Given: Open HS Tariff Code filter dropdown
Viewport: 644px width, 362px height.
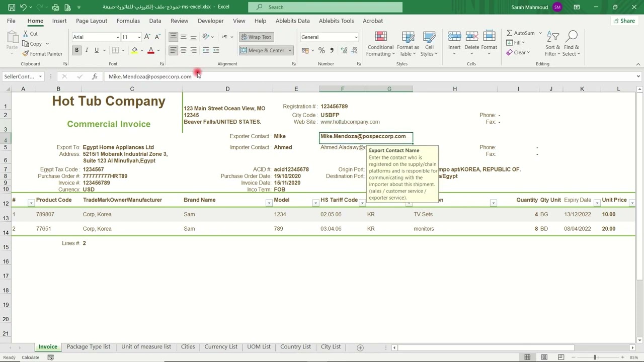Looking at the screenshot, I should pyautogui.click(x=362, y=203).
